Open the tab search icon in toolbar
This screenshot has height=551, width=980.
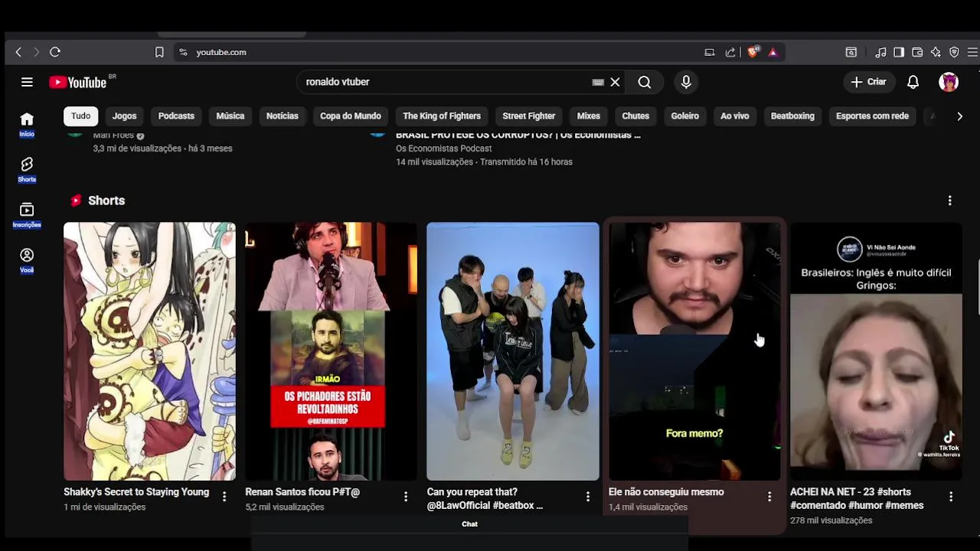click(851, 52)
